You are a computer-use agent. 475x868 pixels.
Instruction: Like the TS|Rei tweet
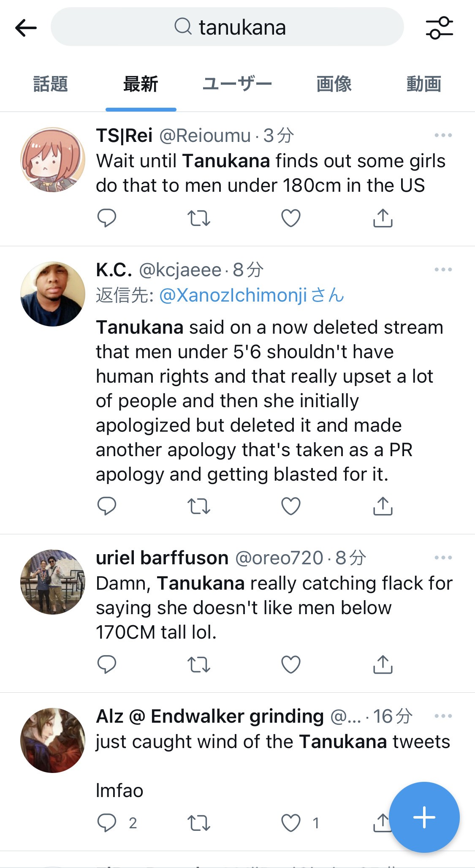click(290, 218)
